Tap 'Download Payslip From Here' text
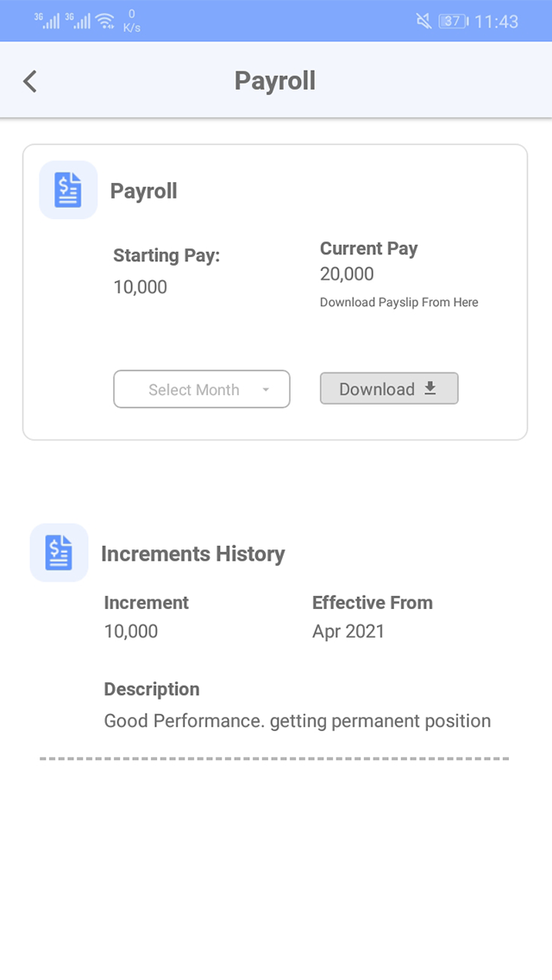 point(398,303)
